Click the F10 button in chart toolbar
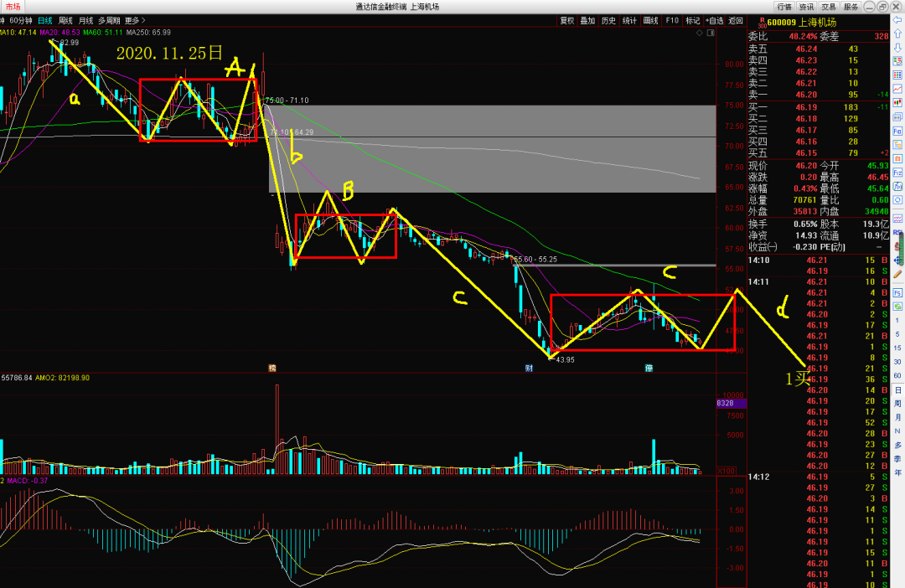The height and width of the screenshot is (588, 905). (x=672, y=21)
